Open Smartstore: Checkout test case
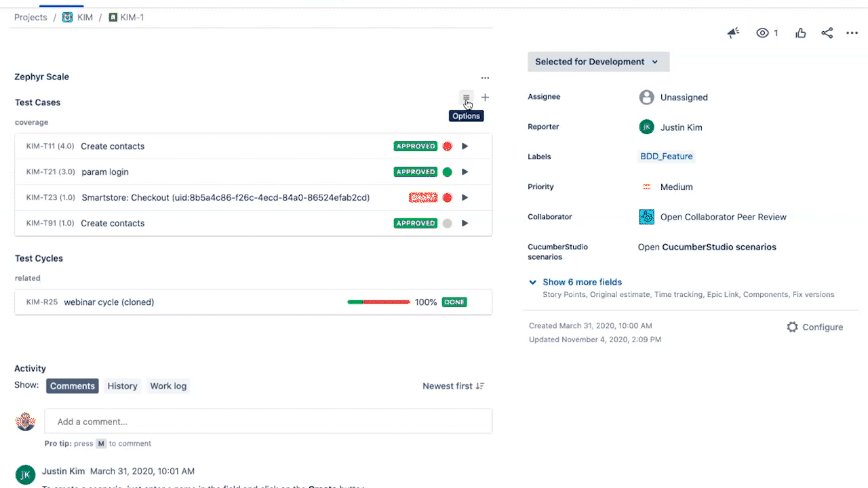Viewport: 868px width, 488px height. pyautogui.click(x=226, y=197)
